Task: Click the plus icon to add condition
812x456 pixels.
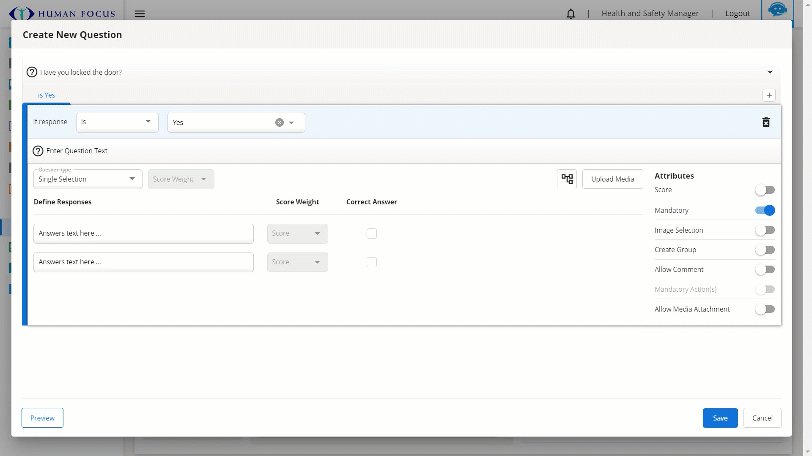Action: pyautogui.click(x=769, y=95)
